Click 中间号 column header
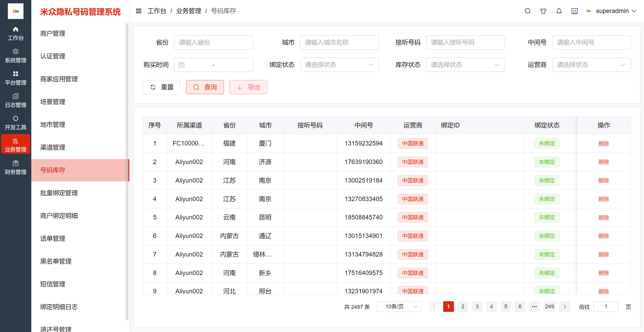Screen dimensions: 644x332 364,125
